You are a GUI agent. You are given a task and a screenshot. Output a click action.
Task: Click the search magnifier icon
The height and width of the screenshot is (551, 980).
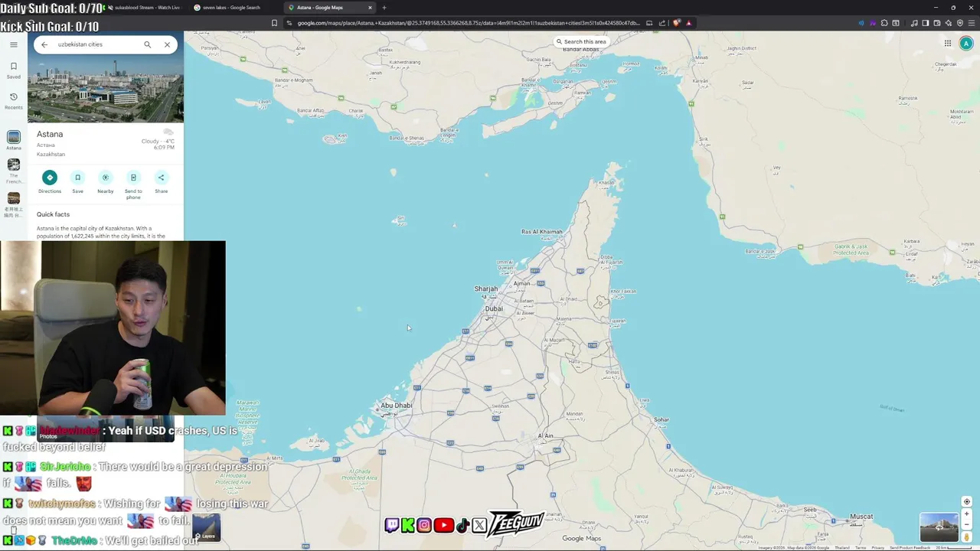pos(147,44)
